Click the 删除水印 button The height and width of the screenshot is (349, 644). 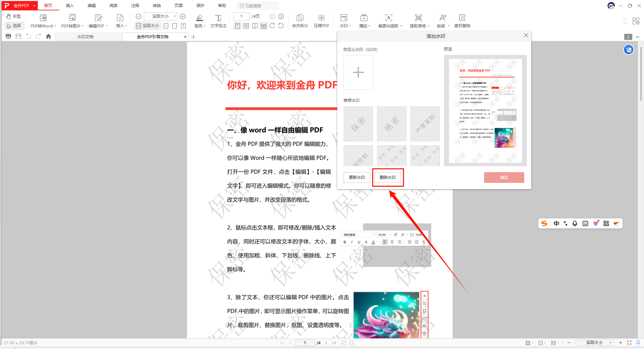(x=387, y=178)
